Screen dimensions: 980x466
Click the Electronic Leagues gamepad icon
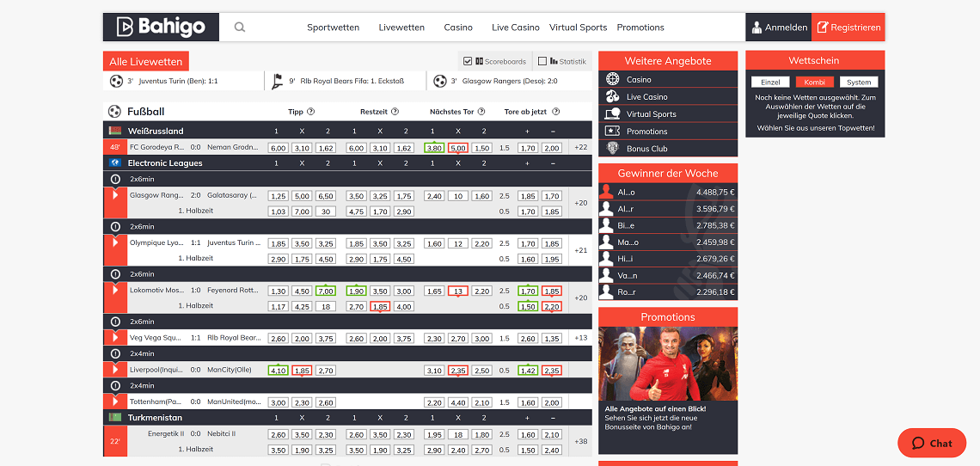115,162
